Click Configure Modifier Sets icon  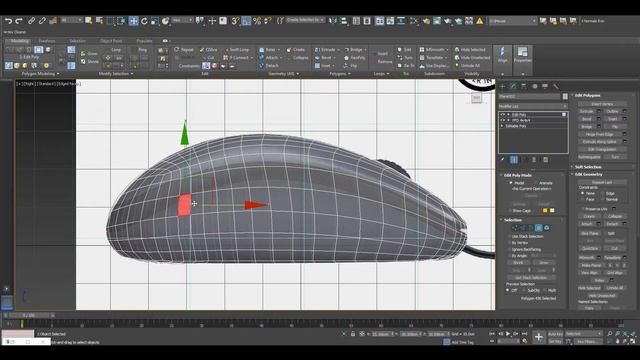[x=546, y=160]
